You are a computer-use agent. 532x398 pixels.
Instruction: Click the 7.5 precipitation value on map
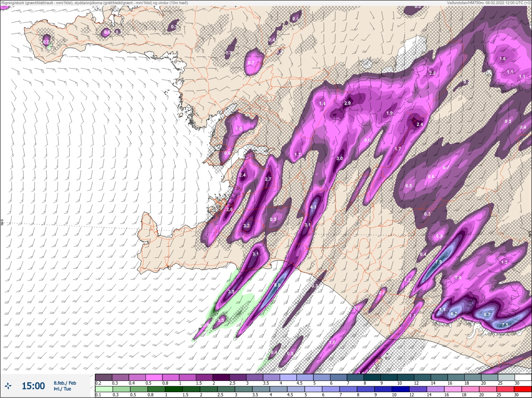[505, 325]
